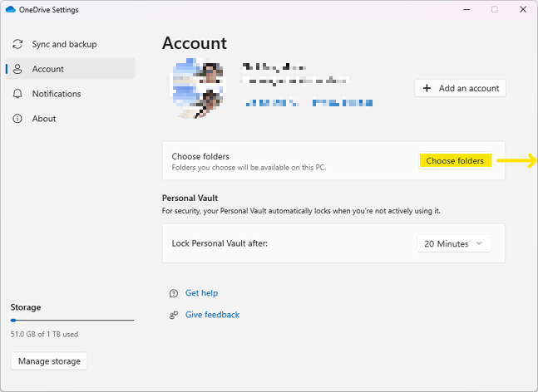Viewport: 538px width, 392px height.
Task: Click the OneDrive cloud icon in title bar
Action: coord(11,10)
